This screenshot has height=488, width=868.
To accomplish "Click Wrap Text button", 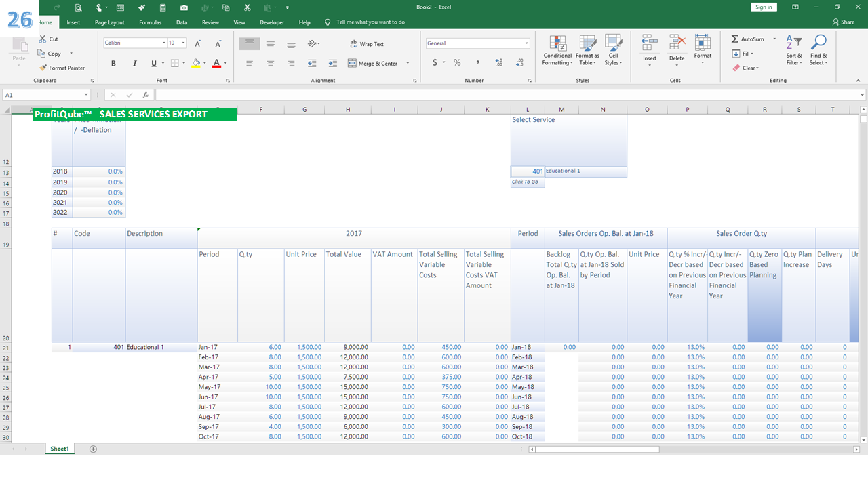I will tap(367, 44).
